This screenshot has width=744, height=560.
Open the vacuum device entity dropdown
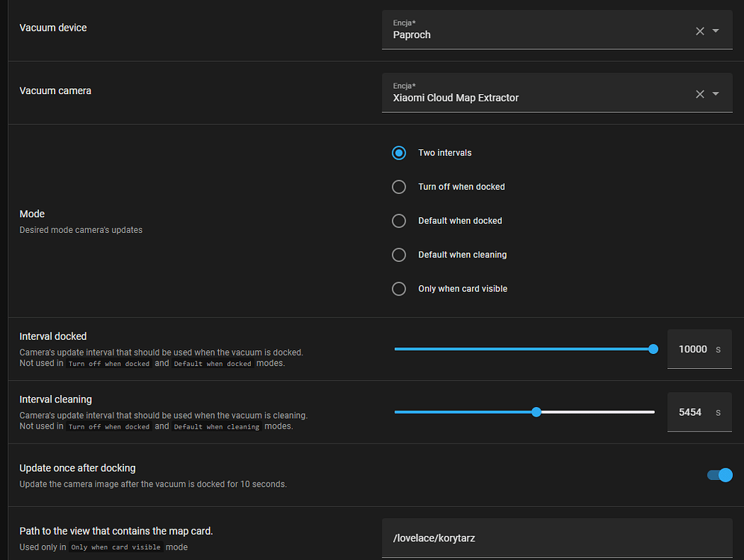tap(717, 31)
